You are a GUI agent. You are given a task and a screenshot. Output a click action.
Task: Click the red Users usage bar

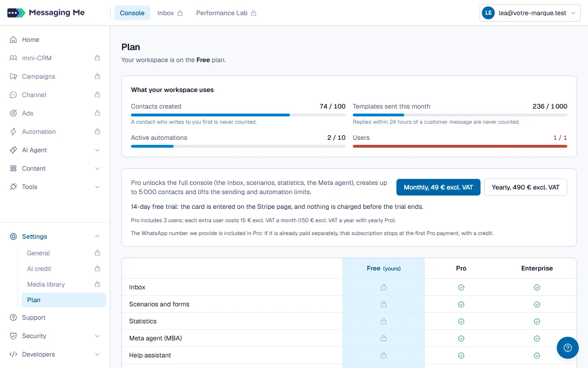460,146
